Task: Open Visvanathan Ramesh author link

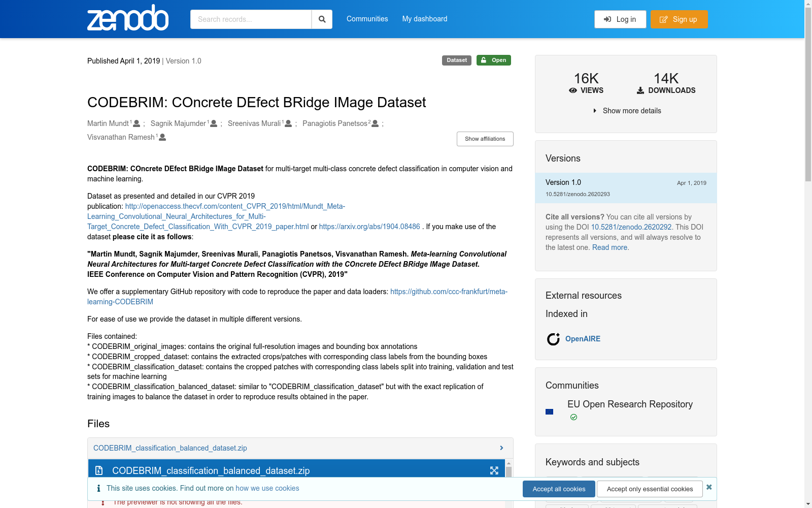Action: pyautogui.click(x=121, y=137)
